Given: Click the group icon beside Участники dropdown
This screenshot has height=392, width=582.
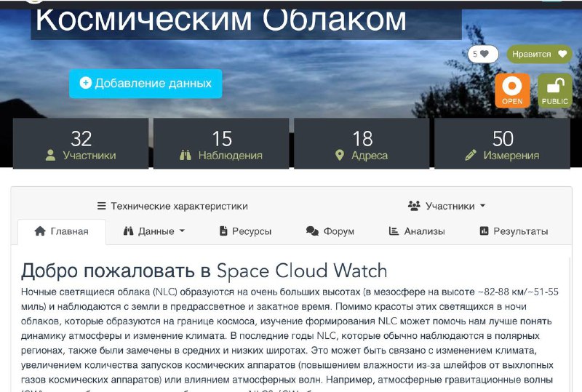Looking at the screenshot, I should (414, 206).
